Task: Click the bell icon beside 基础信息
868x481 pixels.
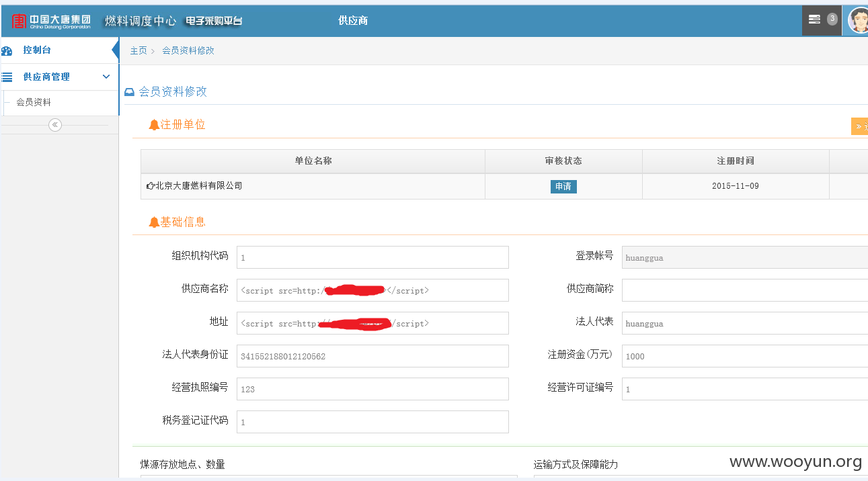Action: (154, 222)
